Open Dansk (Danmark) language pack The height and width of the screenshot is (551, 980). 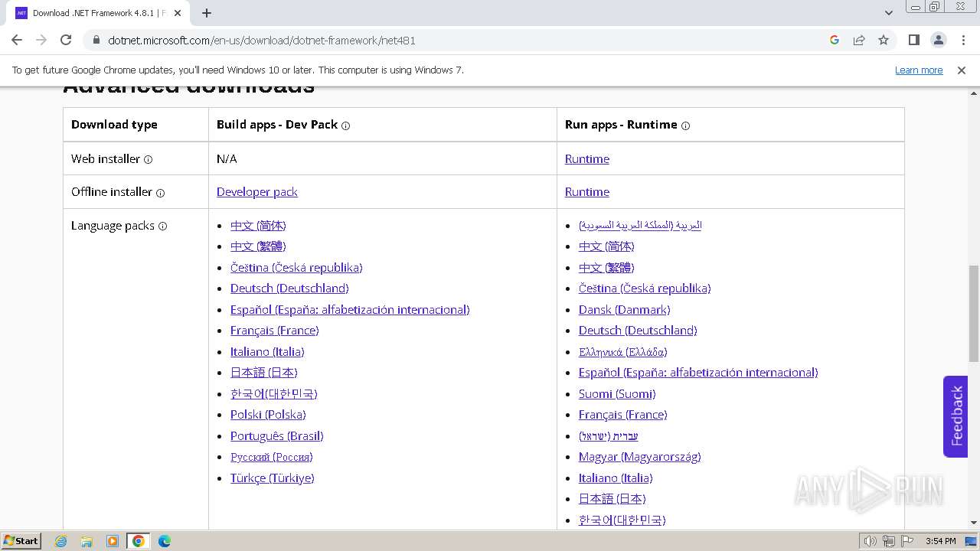point(625,309)
